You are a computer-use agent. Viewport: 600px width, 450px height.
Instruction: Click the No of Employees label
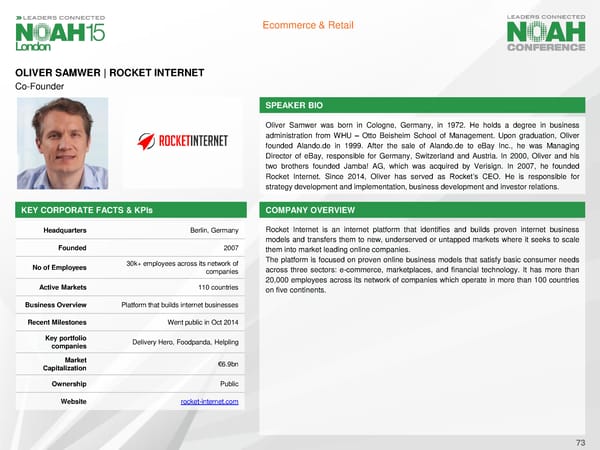57,267
